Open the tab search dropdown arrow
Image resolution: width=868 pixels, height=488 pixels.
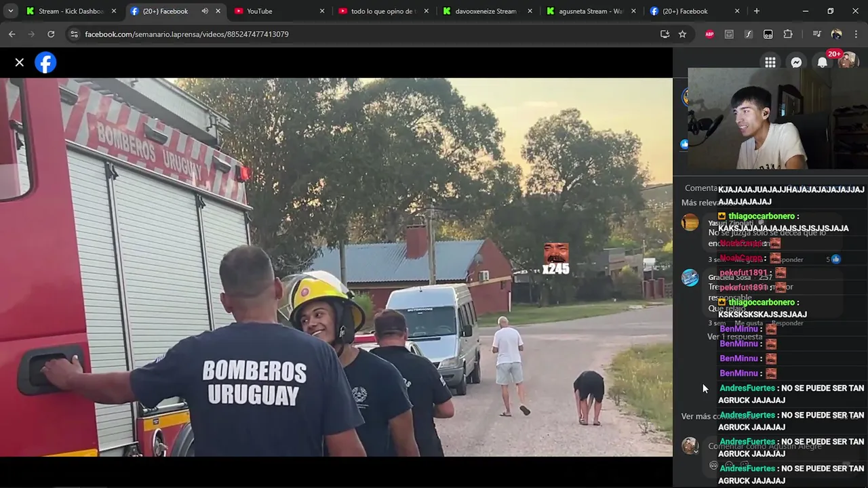[x=10, y=11]
